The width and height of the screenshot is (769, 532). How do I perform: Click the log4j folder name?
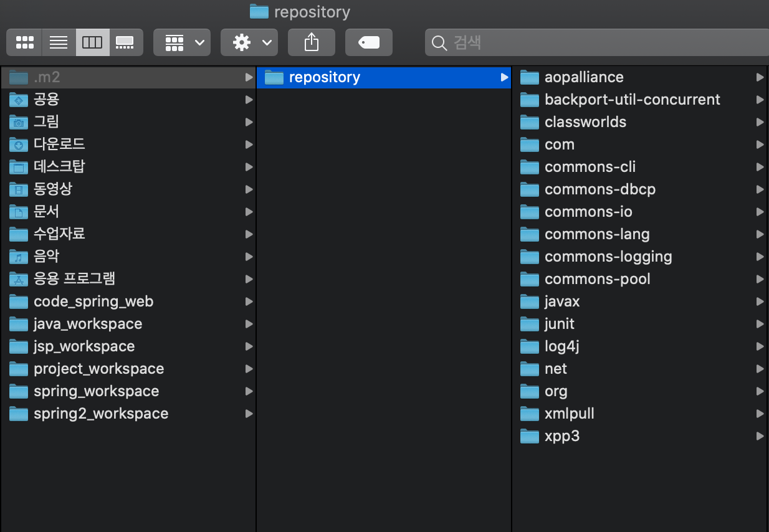tap(562, 346)
